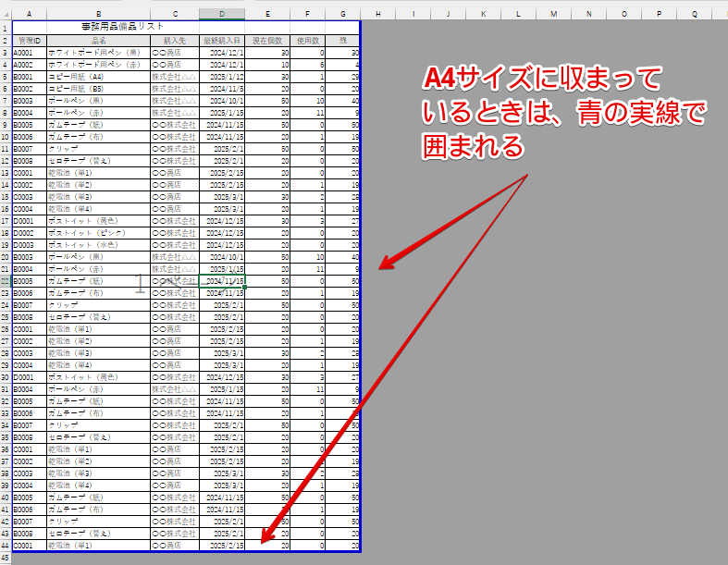Click 株式会社△△ supplier in row 5

pyautogui.click(x=175, y=77)
